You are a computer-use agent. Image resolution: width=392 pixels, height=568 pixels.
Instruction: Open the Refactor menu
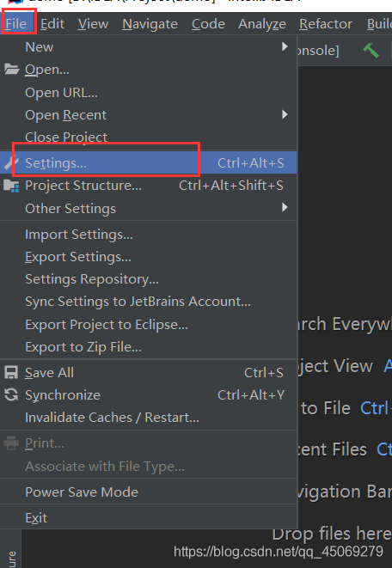(x=326, y=24)
